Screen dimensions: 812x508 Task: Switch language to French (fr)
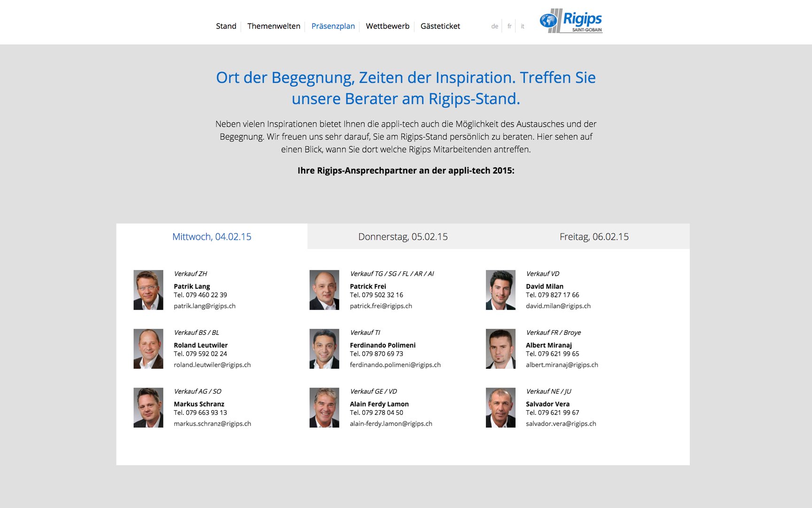(509, 26)
